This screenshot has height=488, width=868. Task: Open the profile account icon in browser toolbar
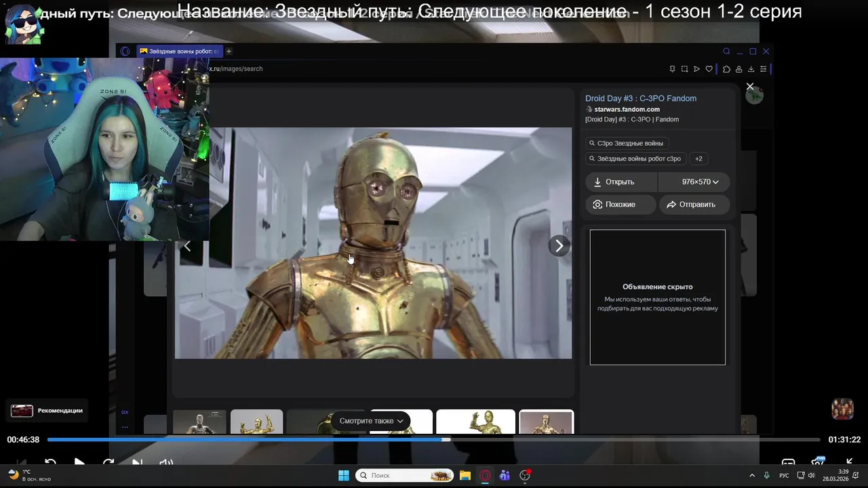click(738, 69)
